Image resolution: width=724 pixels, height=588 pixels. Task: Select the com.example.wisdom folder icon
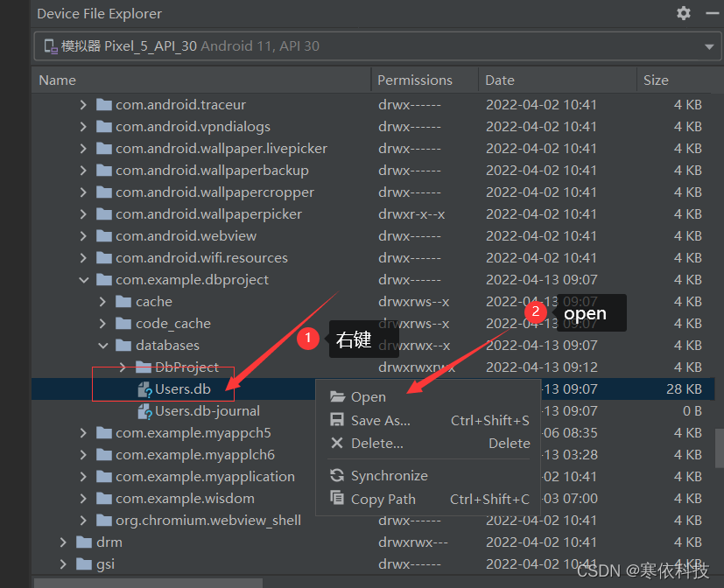(x=104, y=499)
